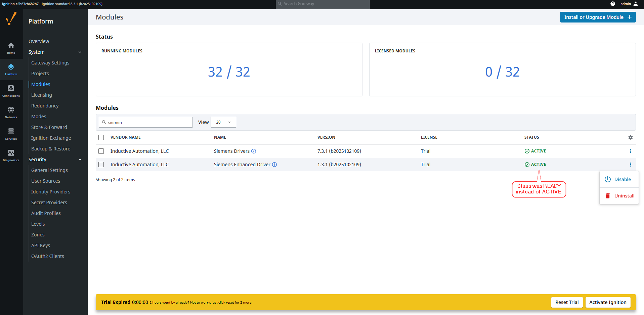Choose Disable from the module actions menu

click(x=619, y=179)
